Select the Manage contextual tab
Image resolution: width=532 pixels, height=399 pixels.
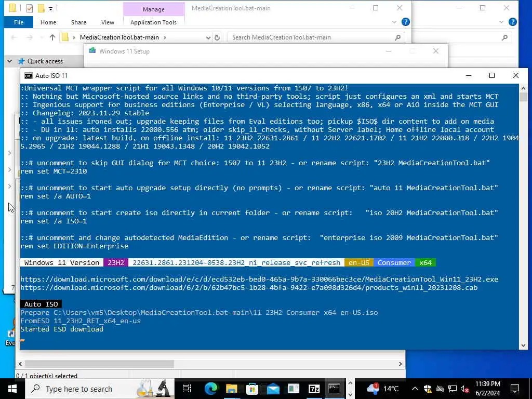[x=154, y=9]
